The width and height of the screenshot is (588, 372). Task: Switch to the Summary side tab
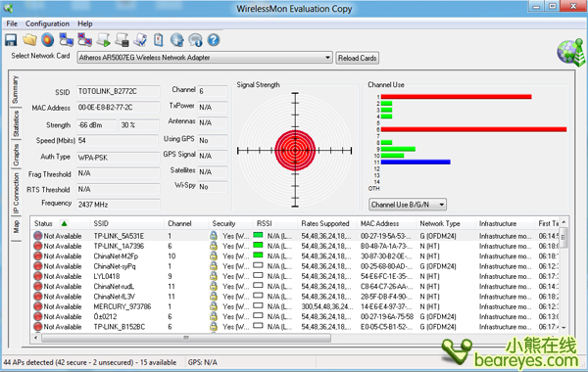pos(16,89)
